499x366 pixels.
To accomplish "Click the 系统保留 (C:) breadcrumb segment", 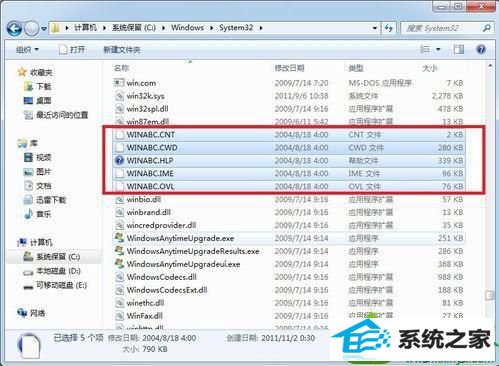I will click(134, 28).
